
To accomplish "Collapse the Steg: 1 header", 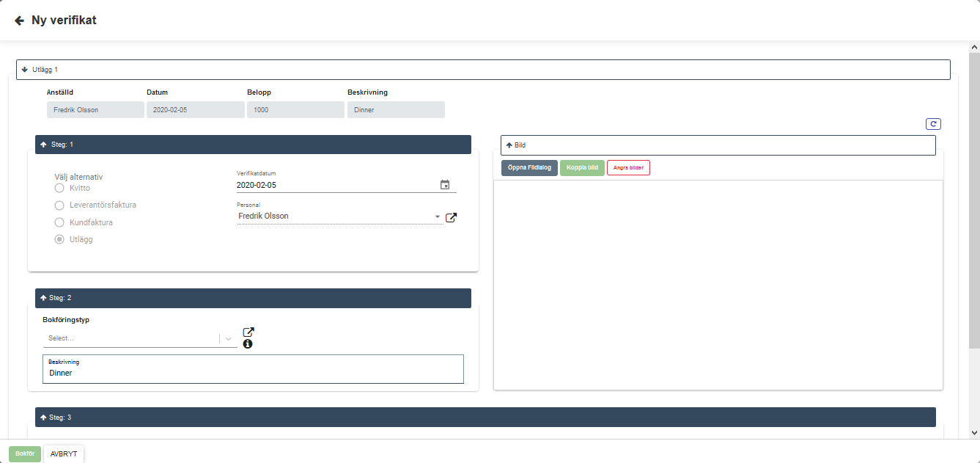I will click(x=44, y=145).
